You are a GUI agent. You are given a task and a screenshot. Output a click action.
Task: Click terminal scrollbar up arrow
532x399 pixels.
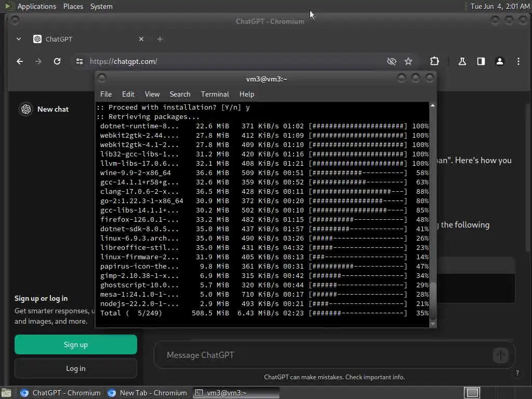pyautogui.click(x=433, y=105)
